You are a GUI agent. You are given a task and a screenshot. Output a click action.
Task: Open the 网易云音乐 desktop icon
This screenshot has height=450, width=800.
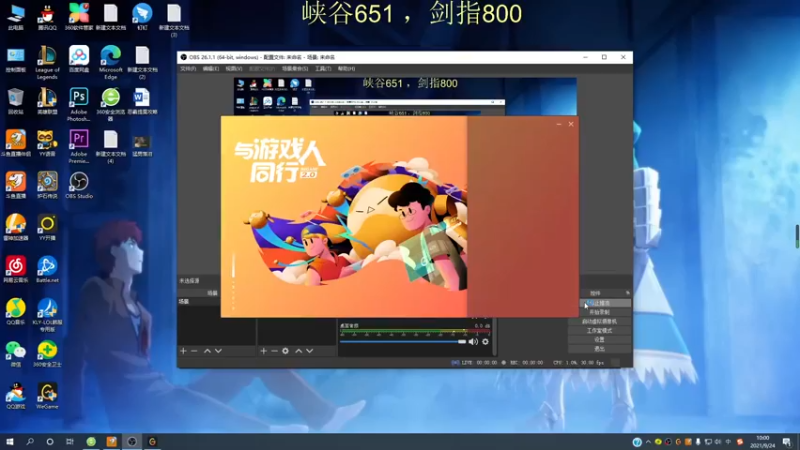(x=15, y=270)
